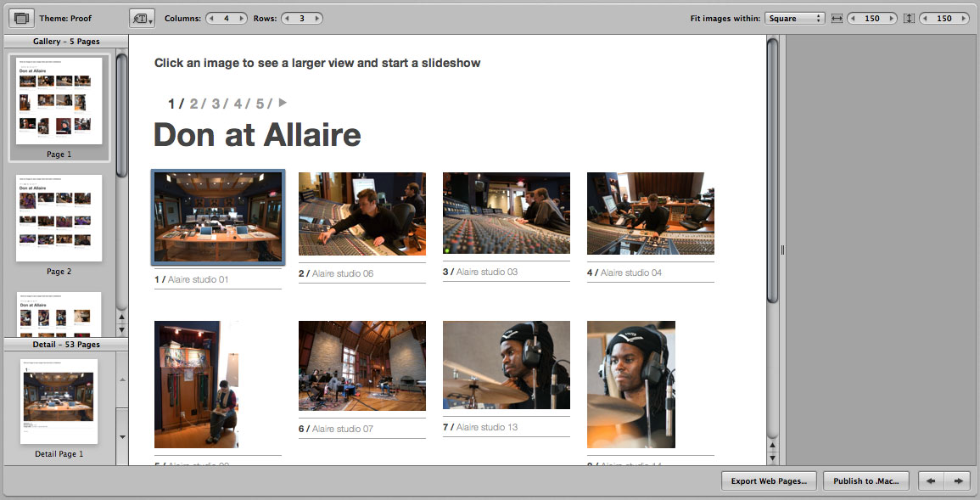Image resolution: width=980 pixels, height=500 pixels.
Task: Open the metadata text preset menu
Action: 142,18
